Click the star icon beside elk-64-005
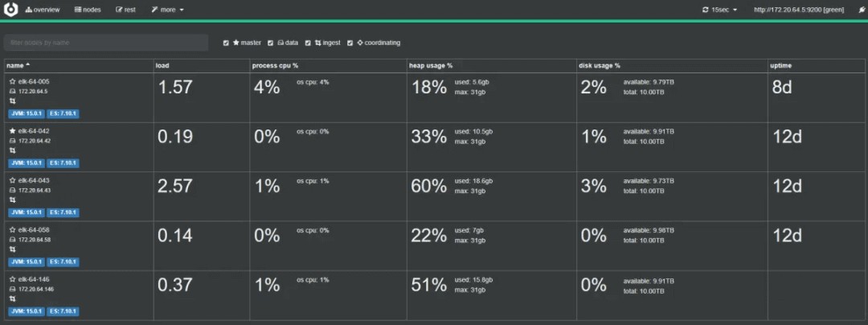Screen dimensions: 868x325 tap(12, 81)
